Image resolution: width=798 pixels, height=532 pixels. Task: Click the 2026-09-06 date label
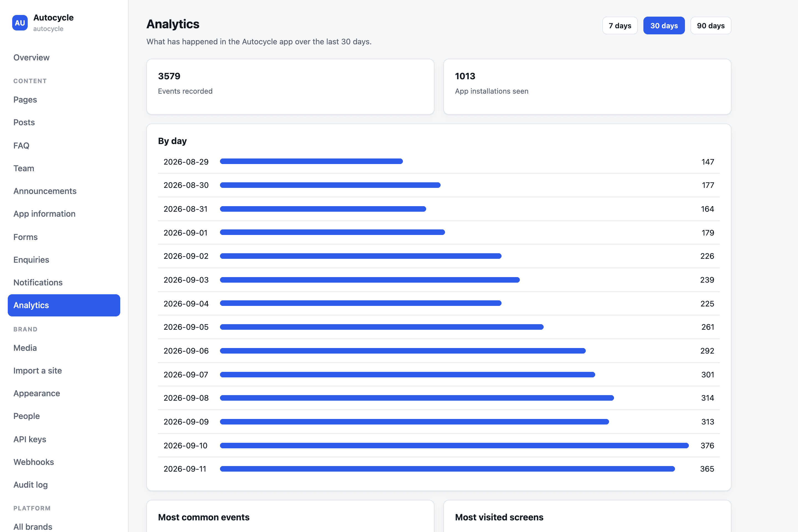186,351
